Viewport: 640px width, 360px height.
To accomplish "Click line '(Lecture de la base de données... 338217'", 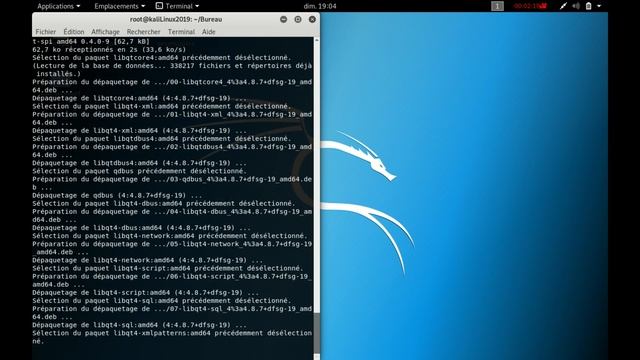I will 172,70.
